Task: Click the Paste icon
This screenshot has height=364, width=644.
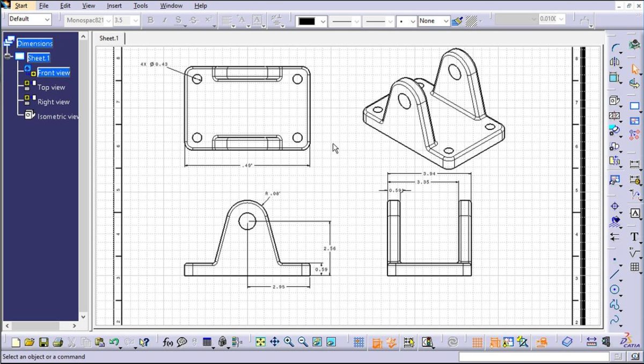Action: [98, 341]
